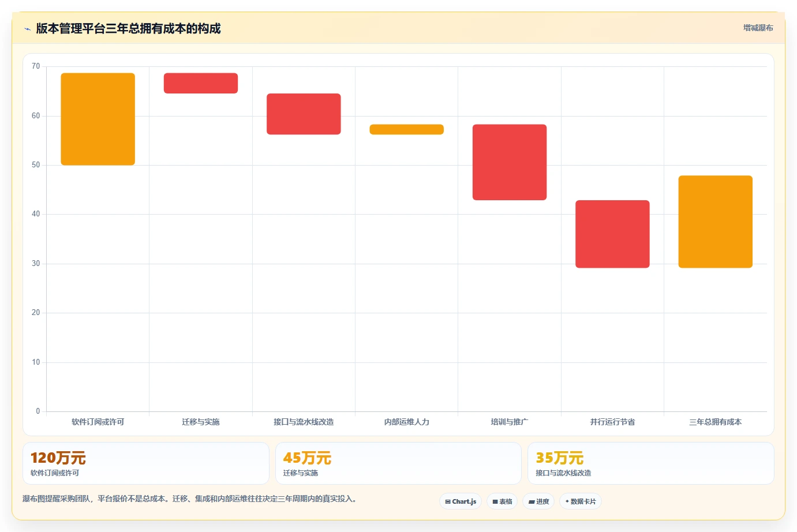This screenshot has height=532, width=797.
Task: Click the y-axis value 70
Action: [36, 66]
